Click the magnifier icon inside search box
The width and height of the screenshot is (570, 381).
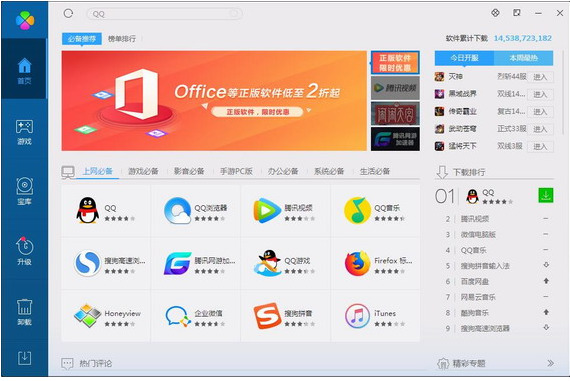click(x=234, y=14)
